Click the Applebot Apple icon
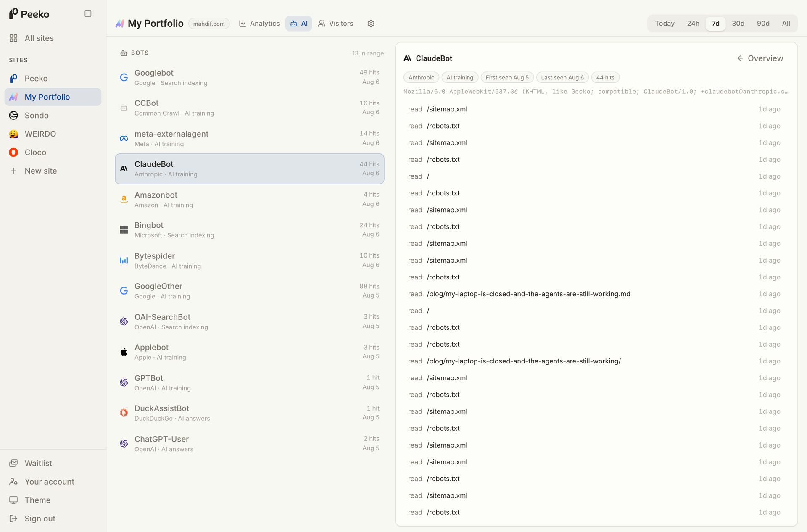 pyautogui.click(x=124, y=352)
